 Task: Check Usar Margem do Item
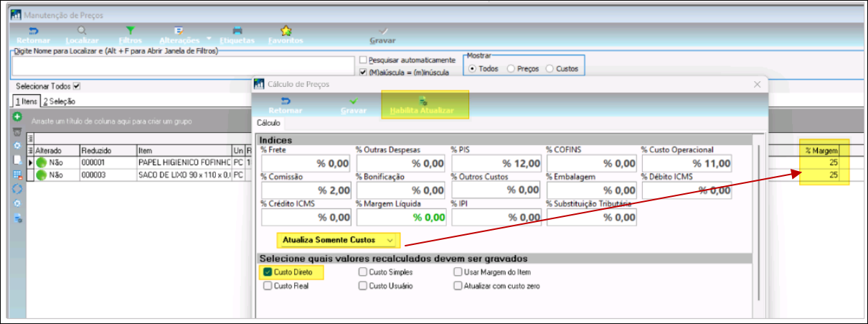pyautogui.click(x=458, y=272)
